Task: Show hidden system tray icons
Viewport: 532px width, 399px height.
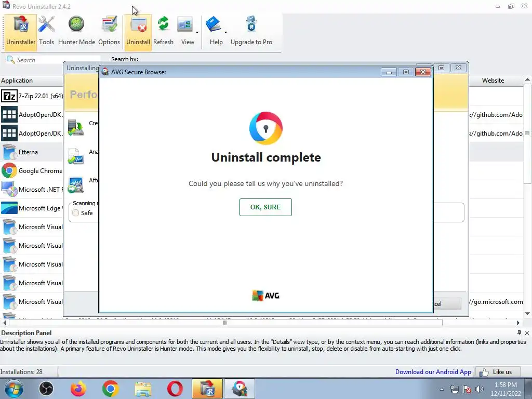Action: tap(442, 389)
